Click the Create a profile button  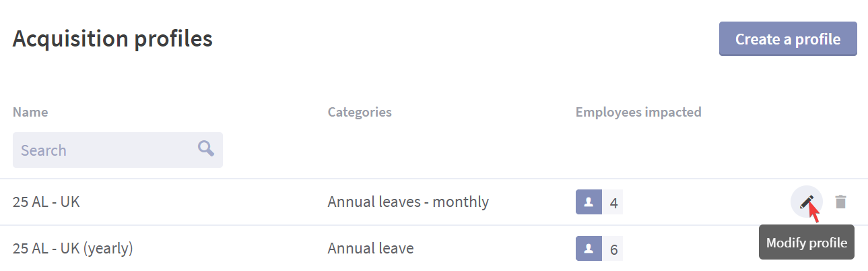pyautogui.click(x=788, y=39)
